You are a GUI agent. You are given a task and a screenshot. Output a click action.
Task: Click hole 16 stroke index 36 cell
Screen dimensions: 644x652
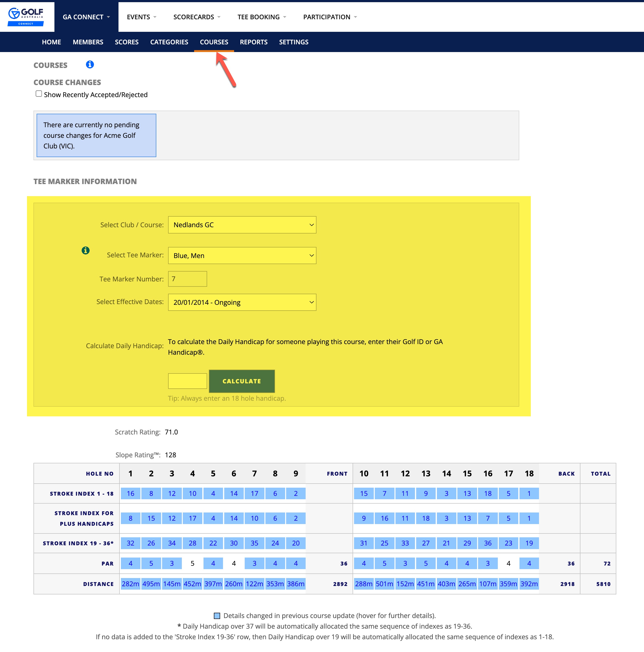click(488, 543)
